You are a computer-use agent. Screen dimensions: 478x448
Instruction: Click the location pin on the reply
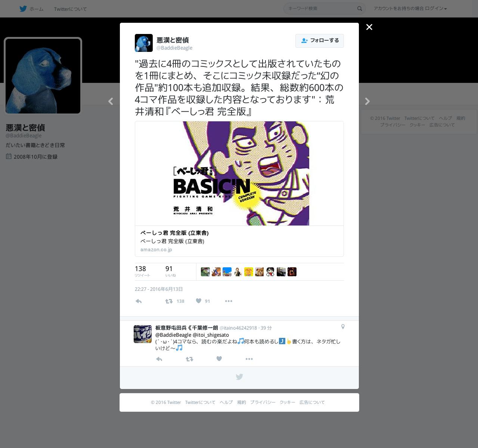[x=343, y=327]
